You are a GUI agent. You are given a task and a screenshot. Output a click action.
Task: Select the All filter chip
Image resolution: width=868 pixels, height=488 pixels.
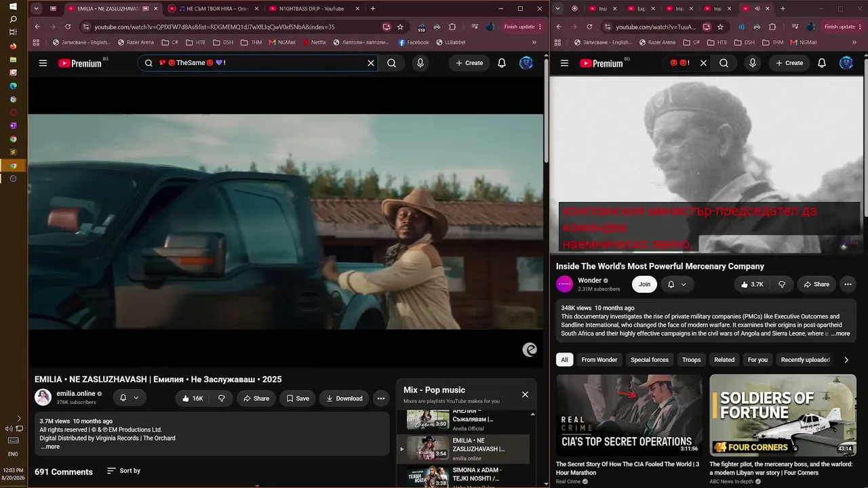point(564,360)
